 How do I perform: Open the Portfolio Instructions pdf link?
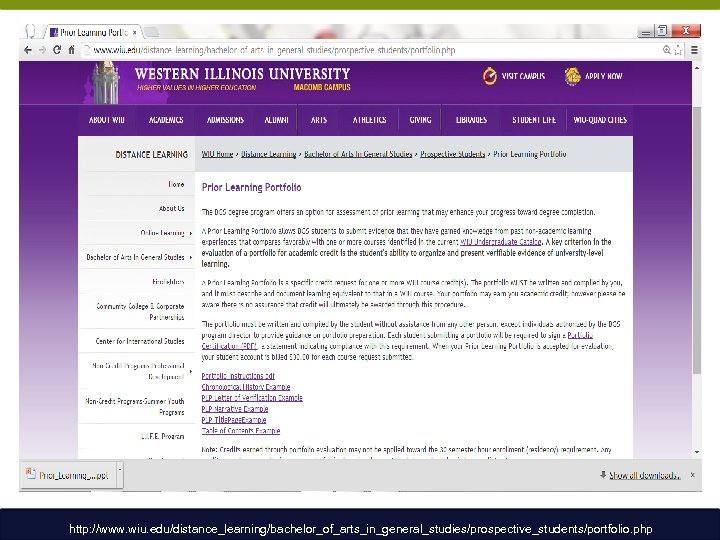coord(238,376)
